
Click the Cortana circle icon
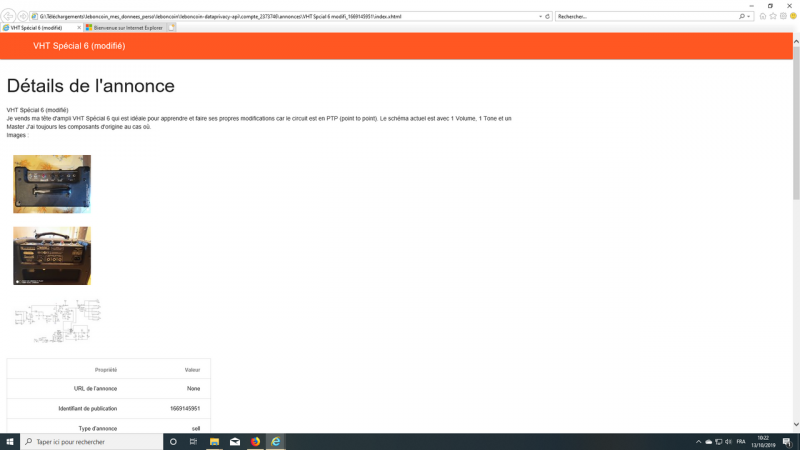(x=173, y=441)
